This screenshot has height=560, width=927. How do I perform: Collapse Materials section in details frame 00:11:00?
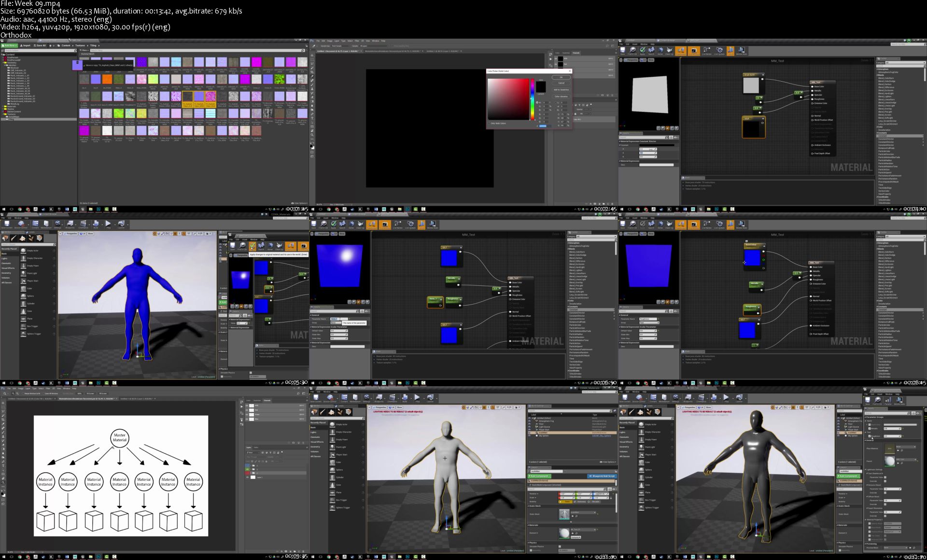click(528, 525)
